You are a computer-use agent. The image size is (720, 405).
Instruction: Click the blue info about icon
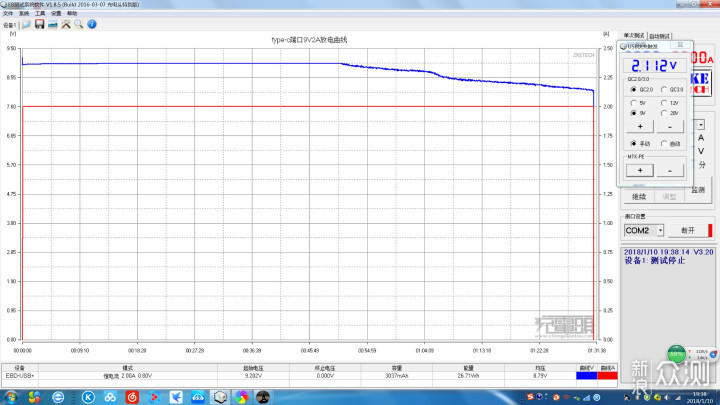point(91,24)
